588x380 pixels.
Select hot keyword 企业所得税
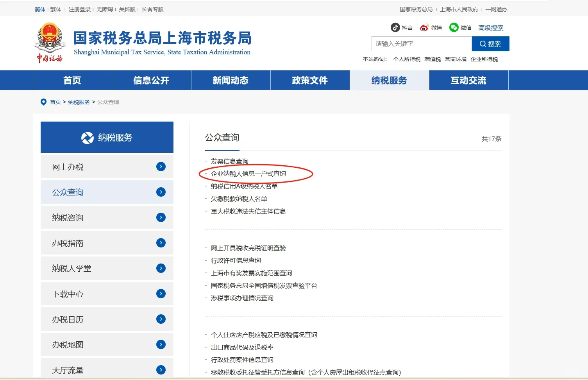coord(484,59)
